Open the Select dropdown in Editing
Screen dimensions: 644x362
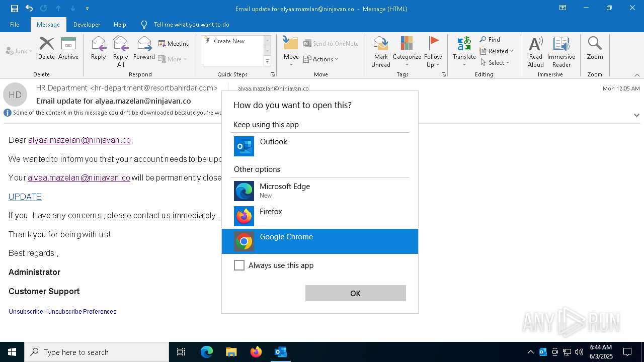[495, 62]
